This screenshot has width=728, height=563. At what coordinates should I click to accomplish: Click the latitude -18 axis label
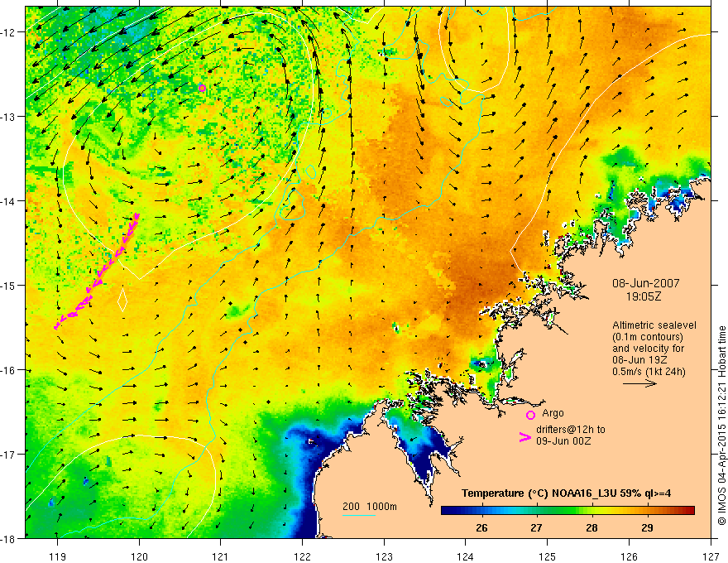(9, 538)
